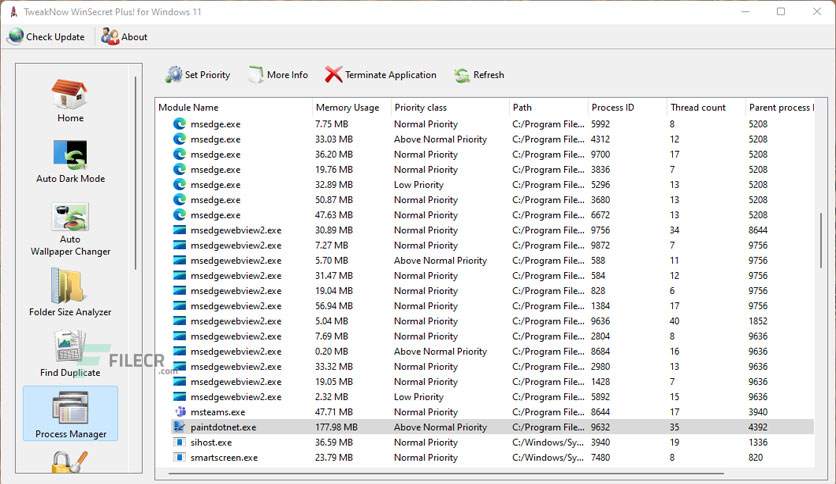Open Auto Wallpaper Changer tool
This screenshot has width=836, height=484.
pyautogui.click(x=70, y=229)
